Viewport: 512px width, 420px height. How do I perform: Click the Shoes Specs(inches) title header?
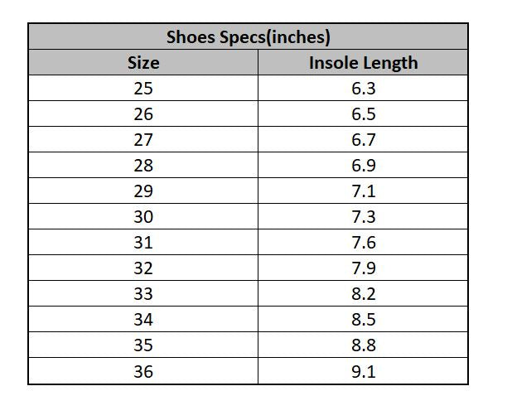[x=249, y=36]
